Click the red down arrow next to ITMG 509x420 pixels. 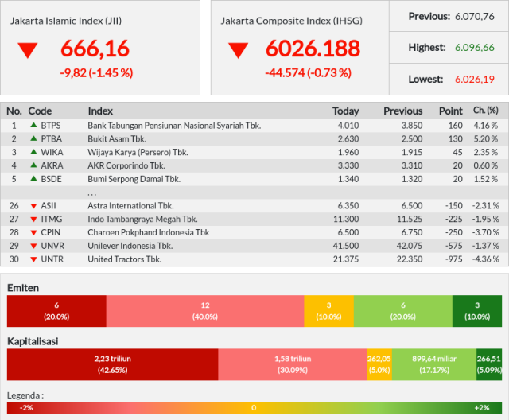[x=33, y=220]
